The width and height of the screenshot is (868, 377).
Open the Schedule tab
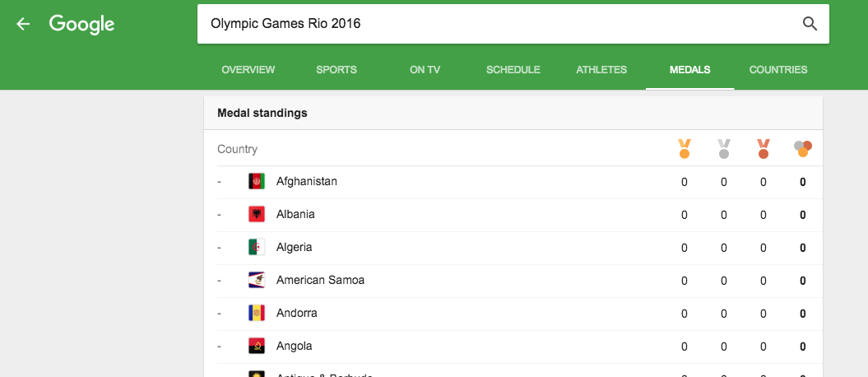pyautogui.click(x=513, y=70)
